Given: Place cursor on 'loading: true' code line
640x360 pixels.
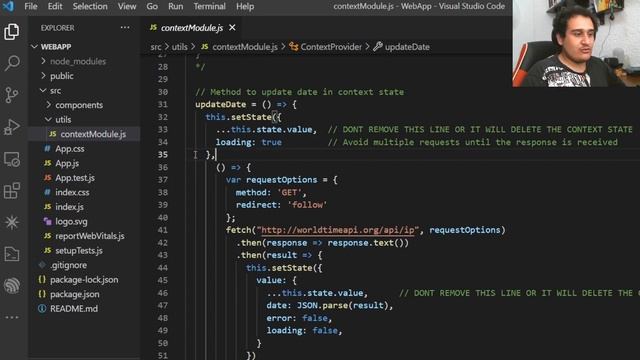Looking at the screenshot, I should [249, 142].
